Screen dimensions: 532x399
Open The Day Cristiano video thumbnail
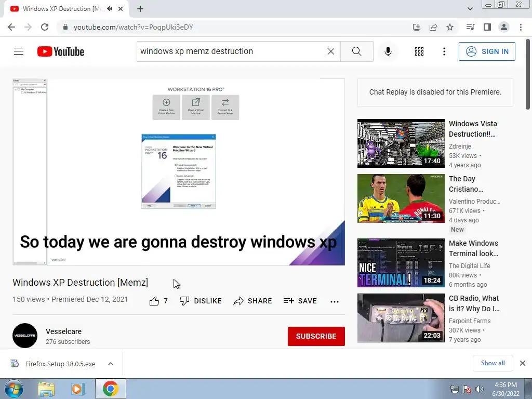point(401,198)
